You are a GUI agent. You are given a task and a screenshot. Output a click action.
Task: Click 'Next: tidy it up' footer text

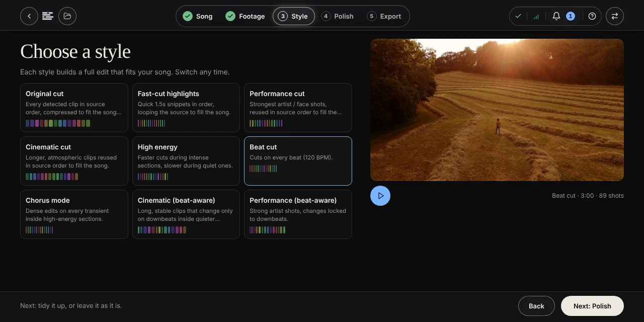(71, 305)
